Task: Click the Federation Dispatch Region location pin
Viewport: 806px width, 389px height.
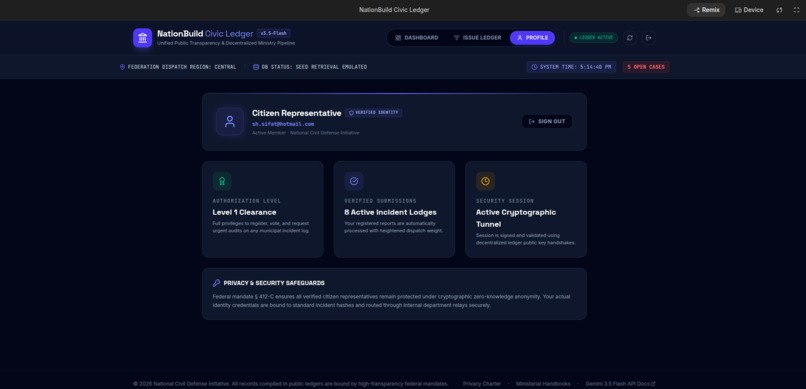Action: pos(122,67)
